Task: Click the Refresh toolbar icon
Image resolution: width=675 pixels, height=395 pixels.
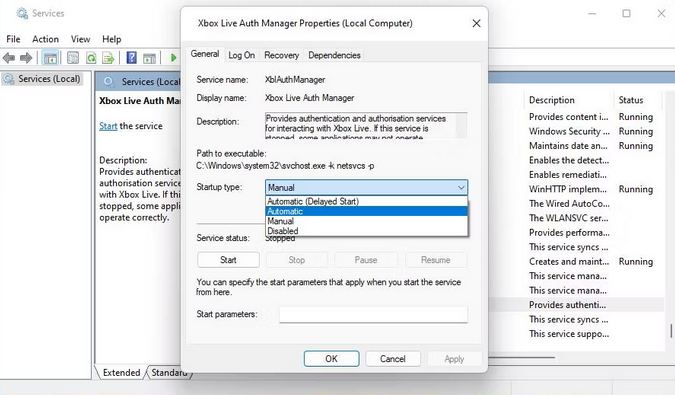Action: pos(91,58)
